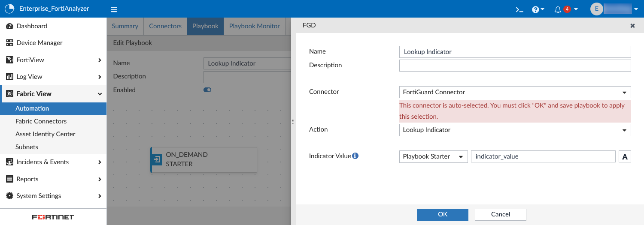Toggle the playbook Enabled switch
The image size is (644, 225).
[207, 90]
